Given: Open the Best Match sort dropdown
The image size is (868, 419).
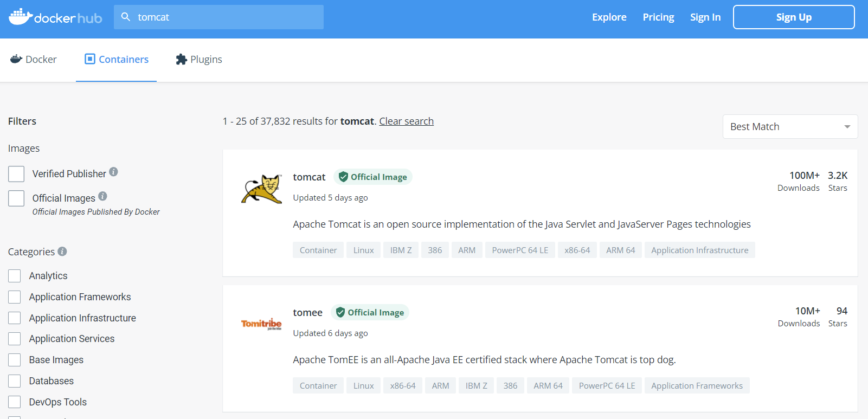Looking at the screenshot, I should click(x=790, y=127).
